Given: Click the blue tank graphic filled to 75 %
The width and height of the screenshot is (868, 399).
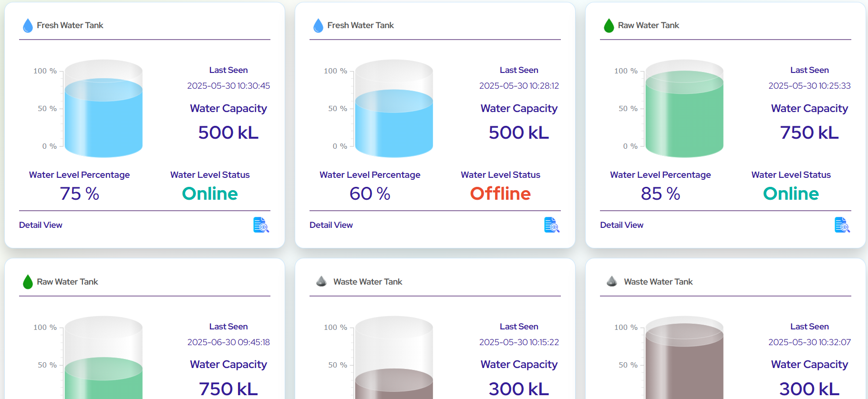Looking at the screenshot, I should point(103,109).
